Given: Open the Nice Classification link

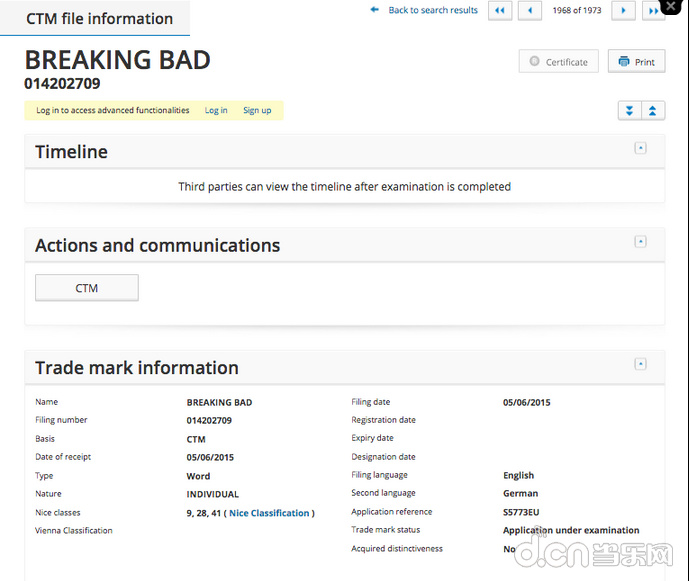Looking at the screenshot, I should (269, 513).
